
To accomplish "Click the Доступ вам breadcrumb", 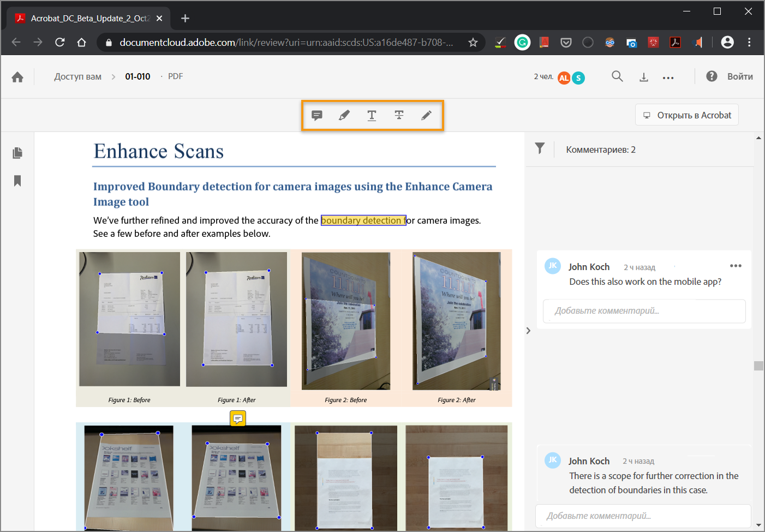I will click(77, 76).
